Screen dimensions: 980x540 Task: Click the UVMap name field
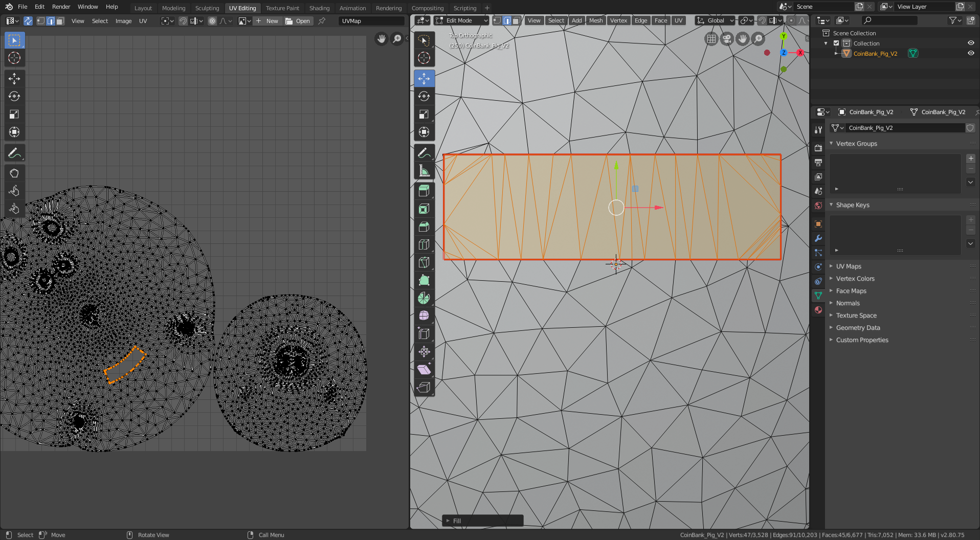pyautogui.click(x=371, y=21)
